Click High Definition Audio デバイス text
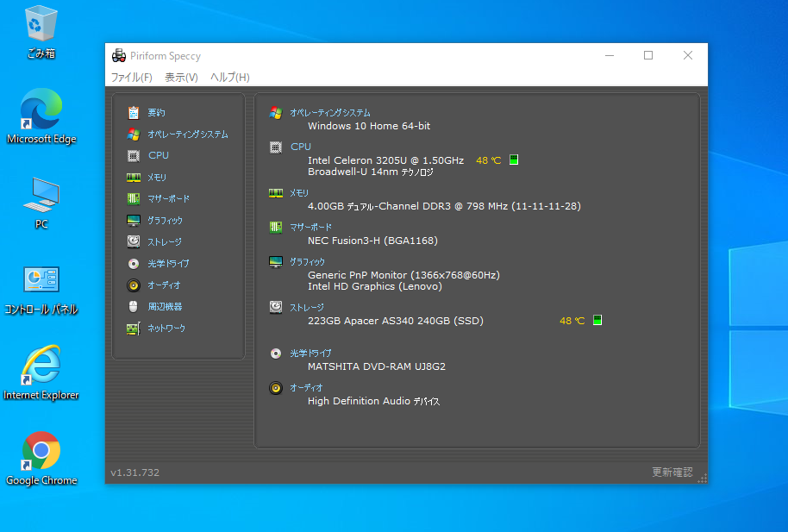The width and height of the screenshot is (788, 532). tap(373, 401)
